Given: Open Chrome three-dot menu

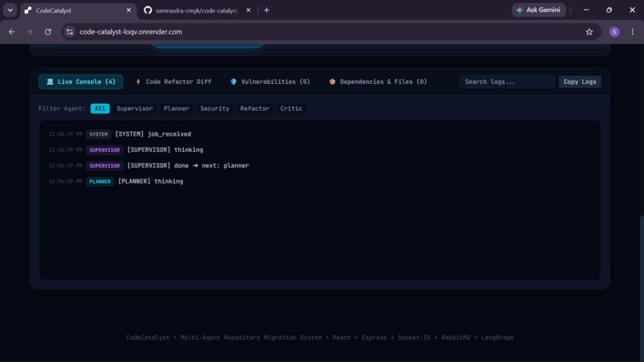Looking at the screenshot, I should [x=632, y=32].
